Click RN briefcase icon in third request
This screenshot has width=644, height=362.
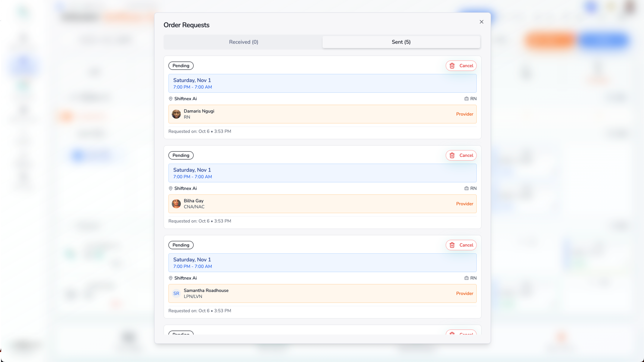pyautogui.click(x=466, y=278)
